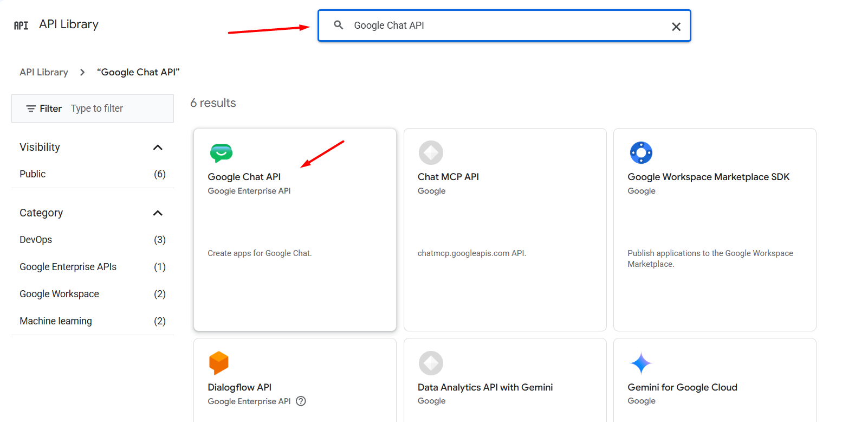Open the Google Chat API result title
Screen dimensions: 868x422
point(244,177)
